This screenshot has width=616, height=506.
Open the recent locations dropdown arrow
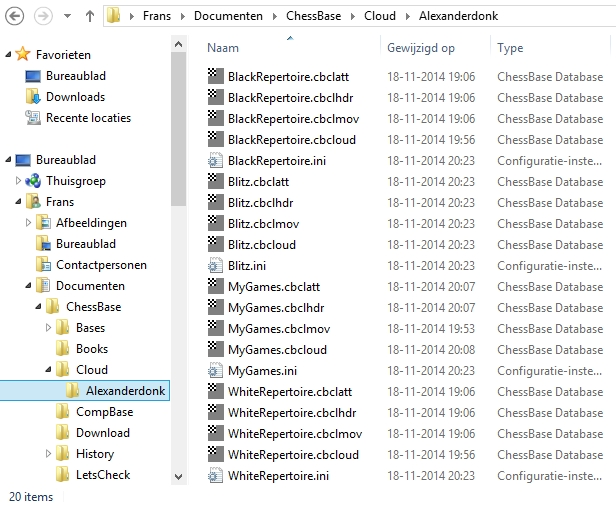coord(68,16)
